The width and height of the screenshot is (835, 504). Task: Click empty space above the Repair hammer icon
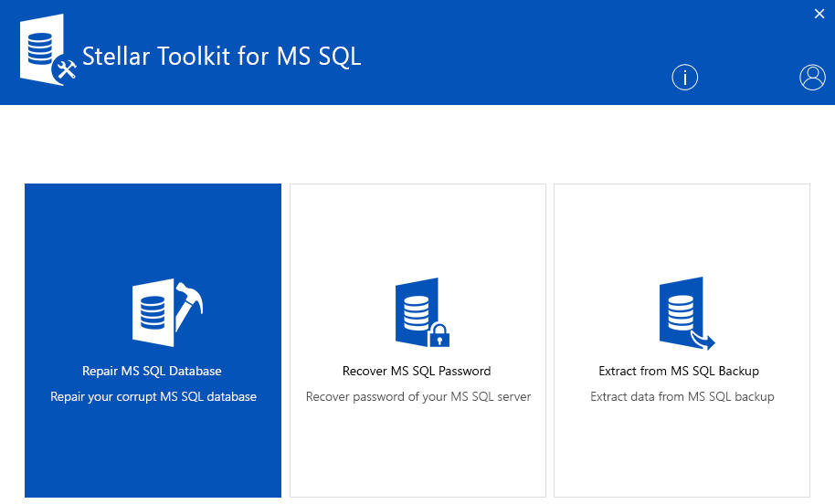coord(153,228)
